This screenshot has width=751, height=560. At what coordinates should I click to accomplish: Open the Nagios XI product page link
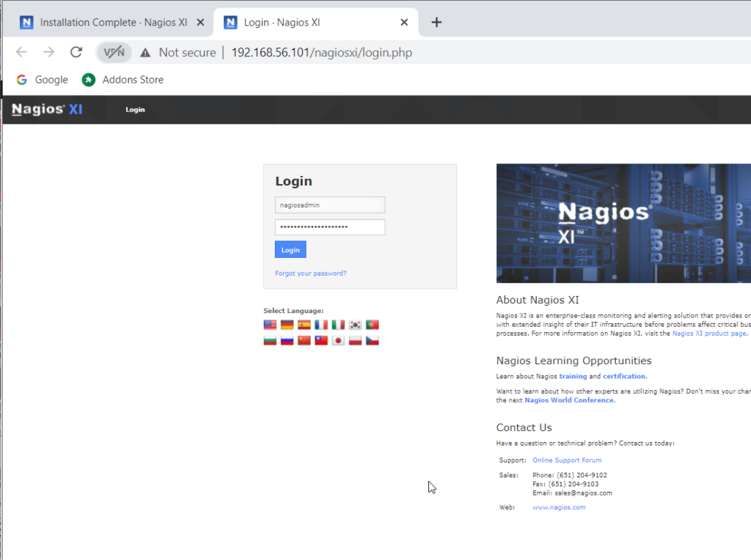(x=709, y=333)
